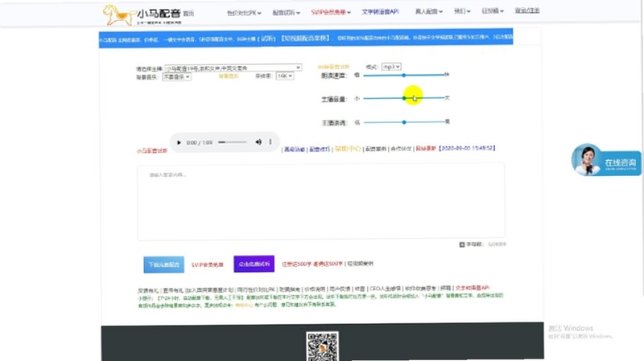Viewport: 644px width, 361px height.
Task: Click the blue announcement banner
Action: (306, 38)
